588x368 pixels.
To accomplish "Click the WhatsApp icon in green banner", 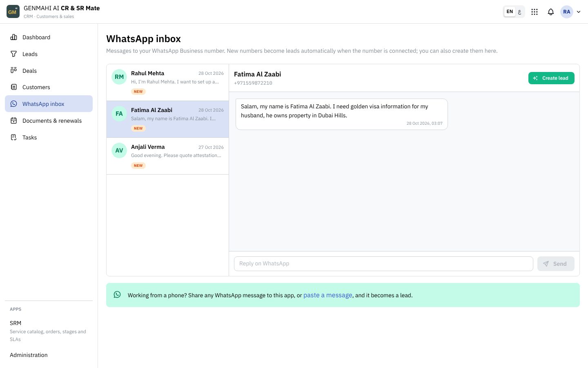I will [x=117, y=294].
